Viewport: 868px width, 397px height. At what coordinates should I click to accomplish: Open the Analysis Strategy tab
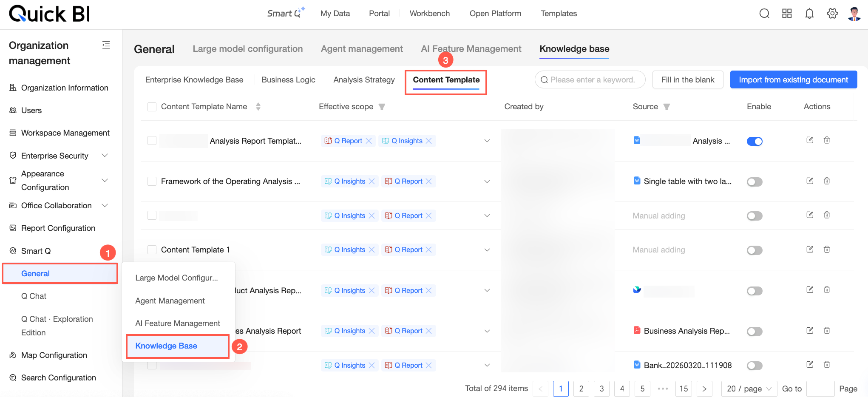[x=364, y=80]
